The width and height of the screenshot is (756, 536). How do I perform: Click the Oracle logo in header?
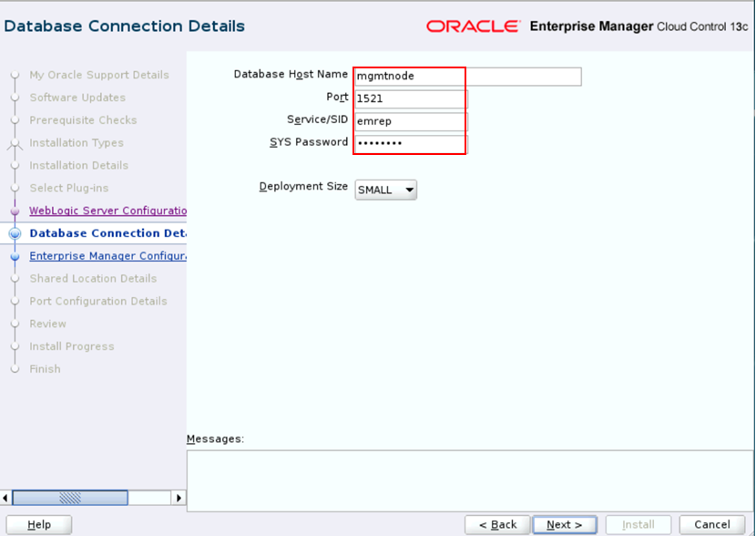point(474,26)
